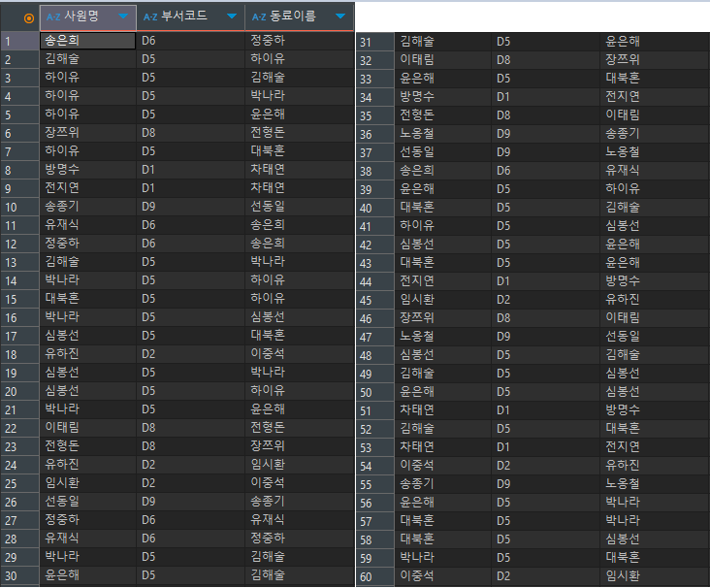Viewport: 710px width, 588px height.
Task: Click the 전지연 cell in row 53
Action: [656, 447]
